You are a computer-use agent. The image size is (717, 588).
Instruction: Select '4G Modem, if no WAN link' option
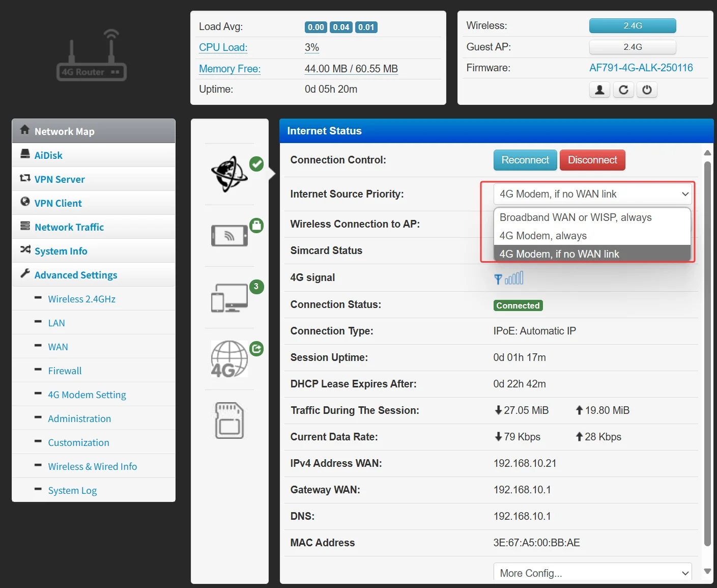pyautogui.click(x=592, y=254)
